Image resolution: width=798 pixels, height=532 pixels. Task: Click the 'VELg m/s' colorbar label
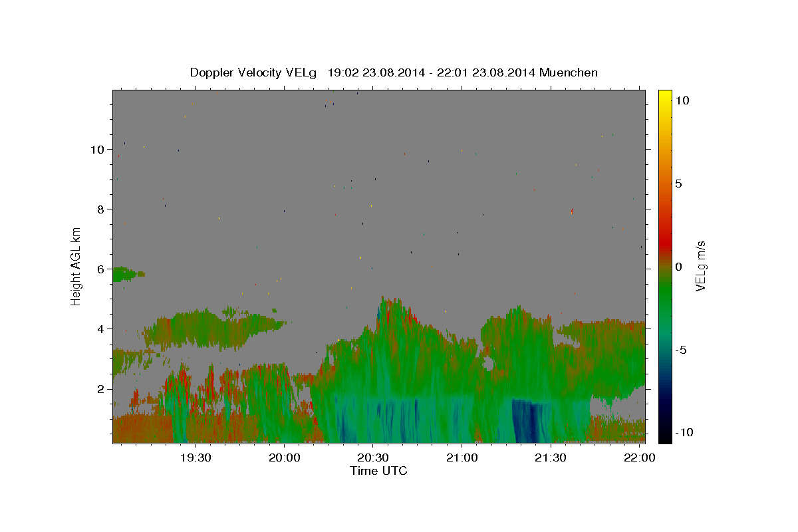point(700,266)
